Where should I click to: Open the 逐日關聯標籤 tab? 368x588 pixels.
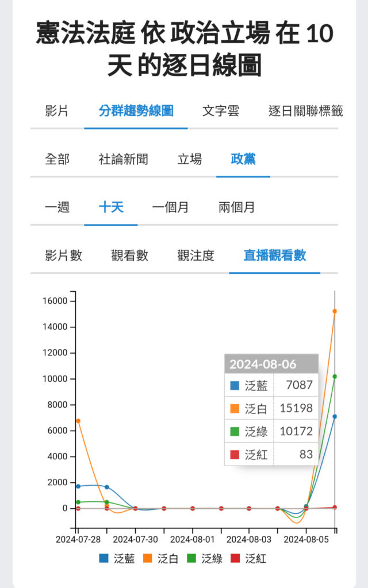(x=305, y=111)
